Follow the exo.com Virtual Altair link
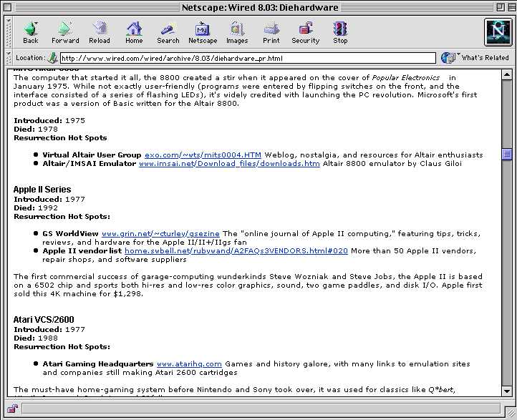 203,155
